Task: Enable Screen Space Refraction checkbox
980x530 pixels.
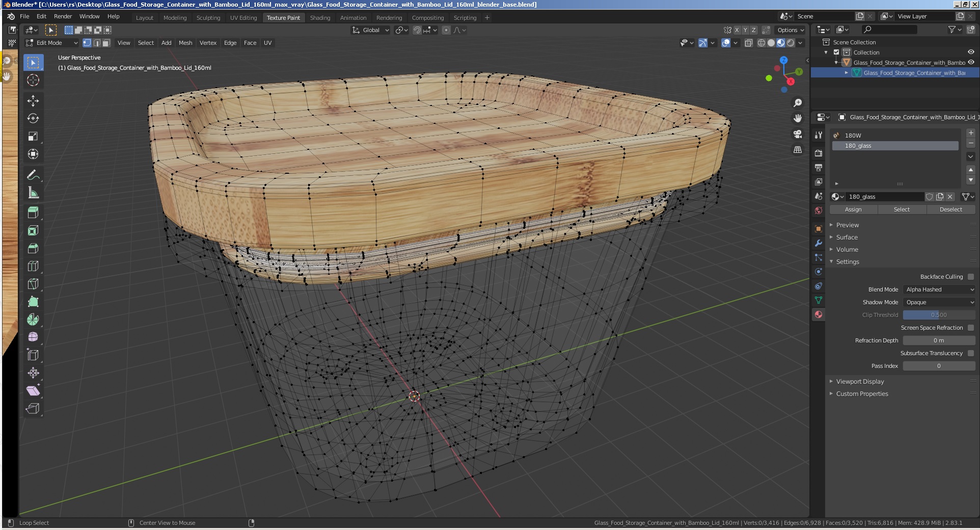Action: pyautogui.click(x=971, y=328)
